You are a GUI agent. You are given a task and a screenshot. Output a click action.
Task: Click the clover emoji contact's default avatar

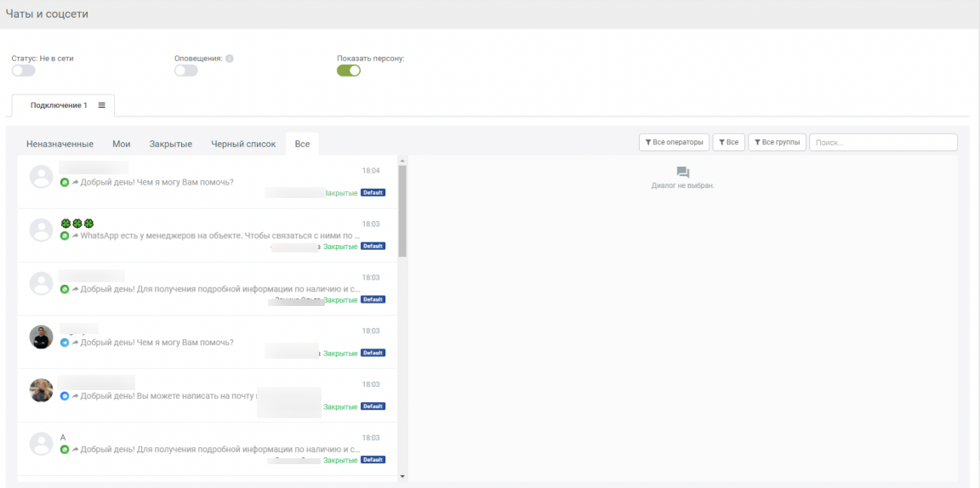click(42, 230)
